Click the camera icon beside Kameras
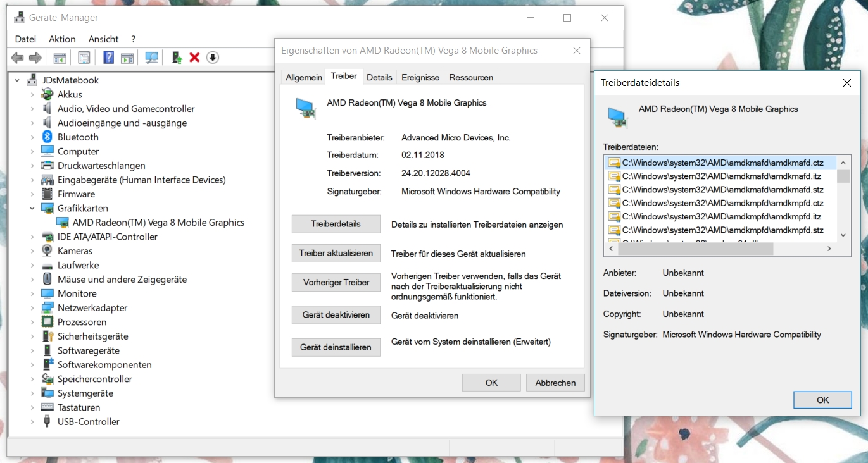The image size is (868, 463). (x=47, y=251)
